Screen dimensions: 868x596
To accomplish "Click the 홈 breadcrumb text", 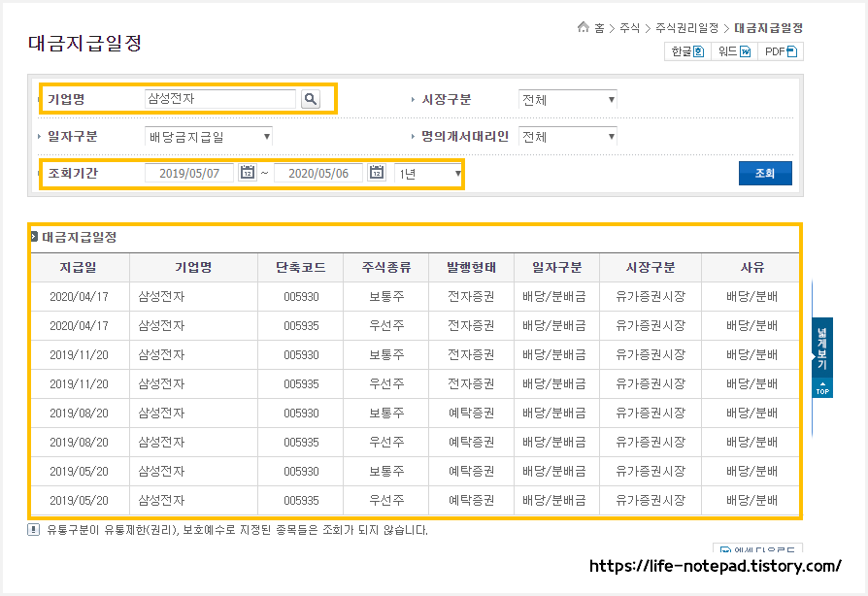I will click(x=599, y=28).
